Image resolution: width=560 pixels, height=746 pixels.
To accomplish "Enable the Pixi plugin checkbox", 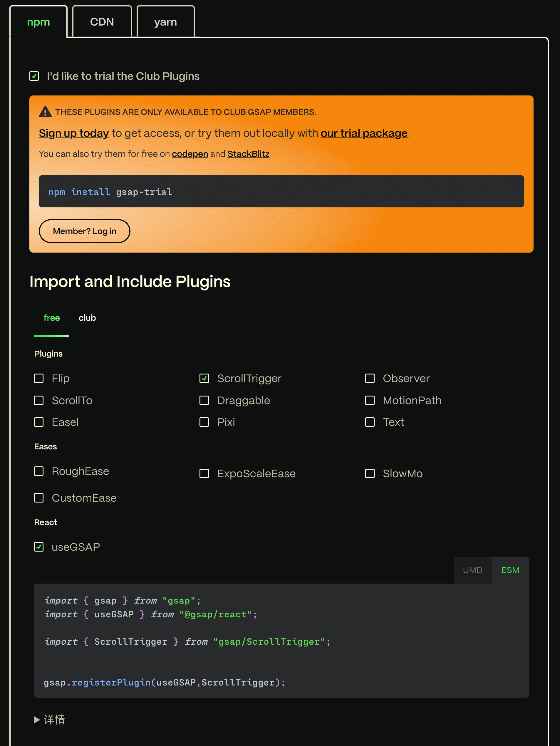I will tap(204, 422).
